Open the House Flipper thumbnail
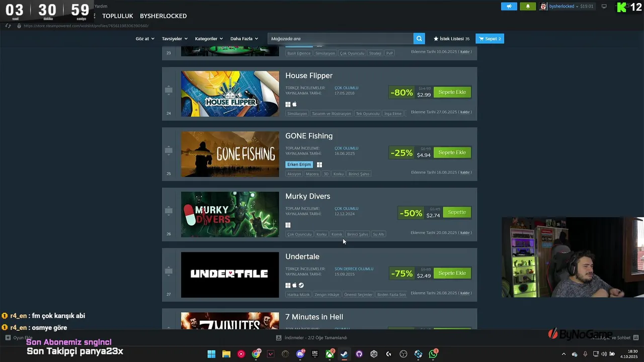The height and width of the screenshot is (362, 644). point(230,94)
